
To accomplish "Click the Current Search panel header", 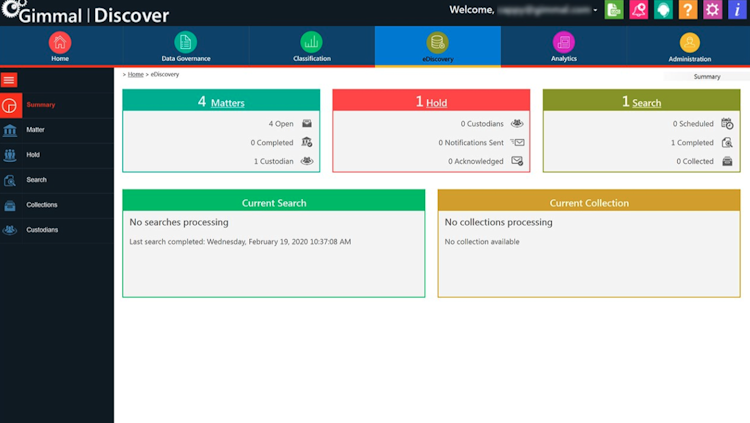I will tap(274, 202).
